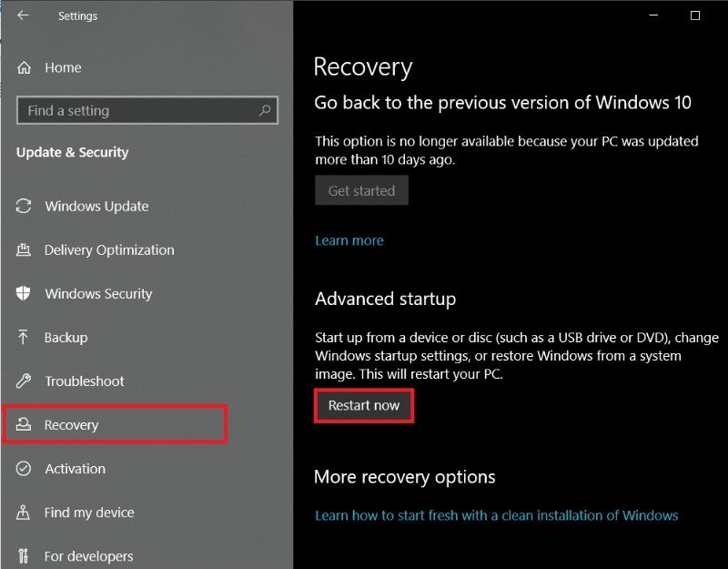Click the back arrow at top left

[24, 15]
